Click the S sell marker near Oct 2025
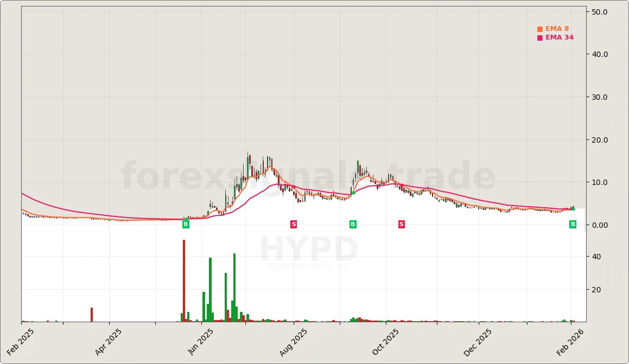 (401, 223)
